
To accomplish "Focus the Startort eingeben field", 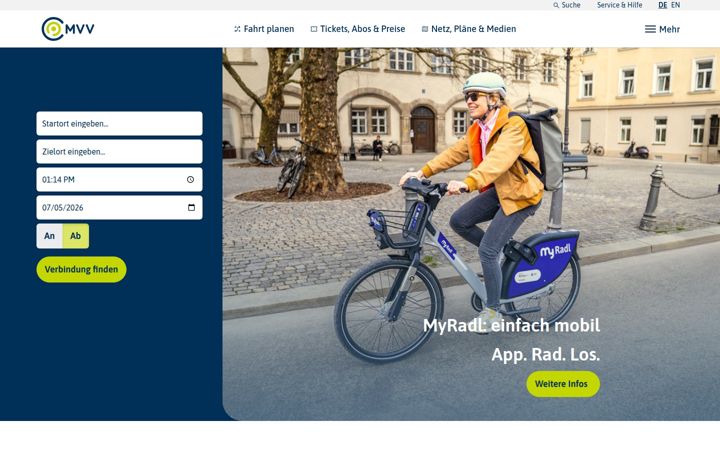I will click(x=119, y=124).
